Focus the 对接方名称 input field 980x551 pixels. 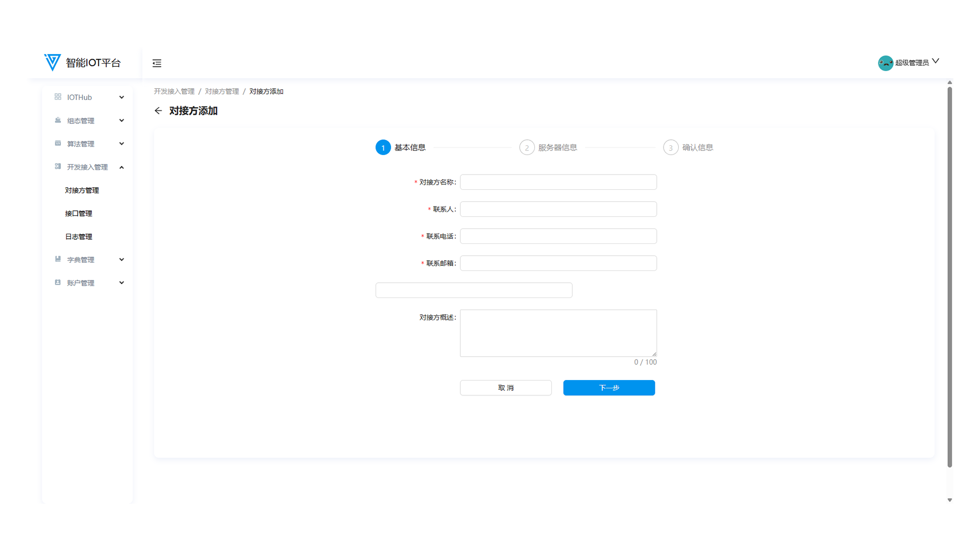[558, 182]
